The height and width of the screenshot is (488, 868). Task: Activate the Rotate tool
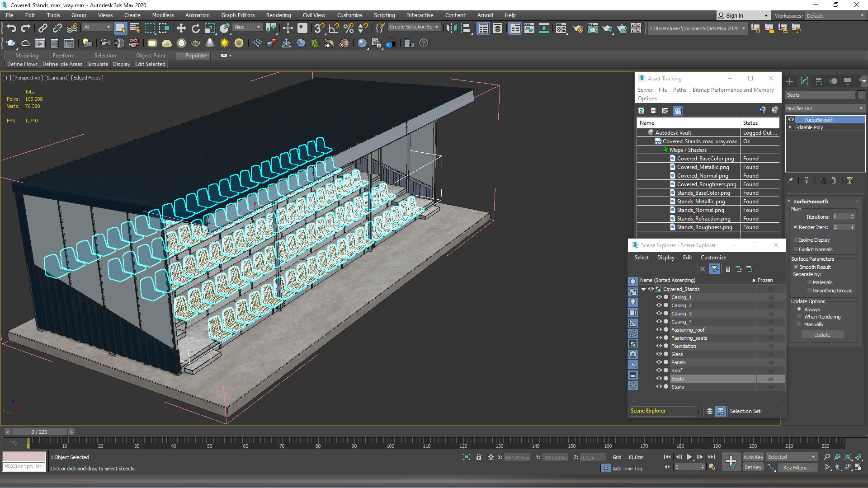tap(195, 28)
